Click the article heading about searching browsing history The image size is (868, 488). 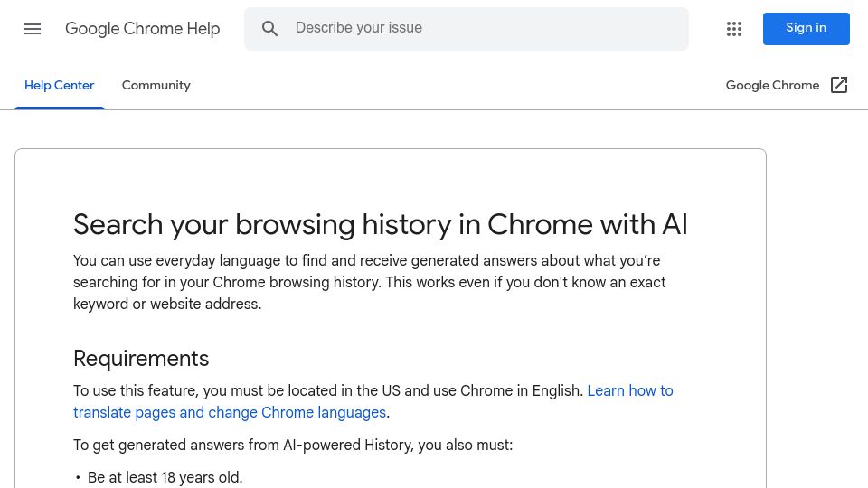381,225
